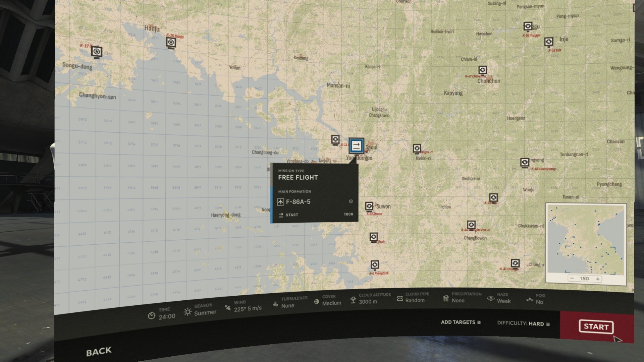The width and height of the screenshot is (644, 362).
Task: Click the K-17 airfield marker near Songu-dong
Action: click(x=97, y=52)
